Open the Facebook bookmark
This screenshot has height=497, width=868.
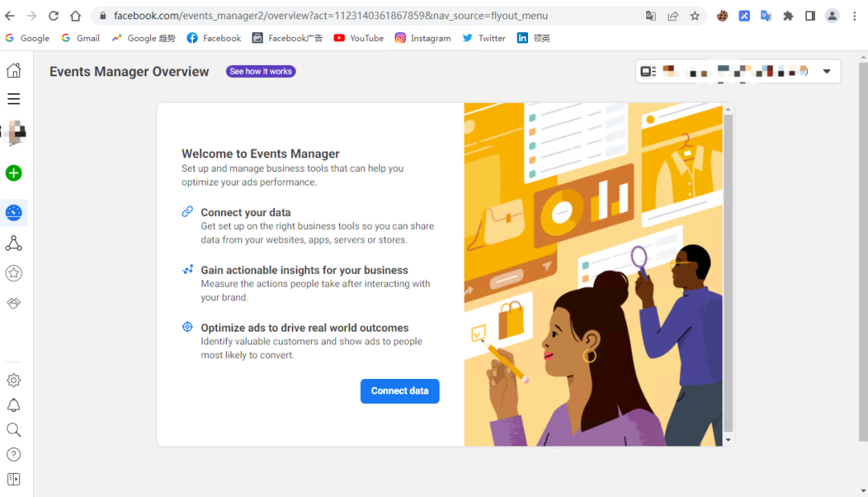pos(214,39)
